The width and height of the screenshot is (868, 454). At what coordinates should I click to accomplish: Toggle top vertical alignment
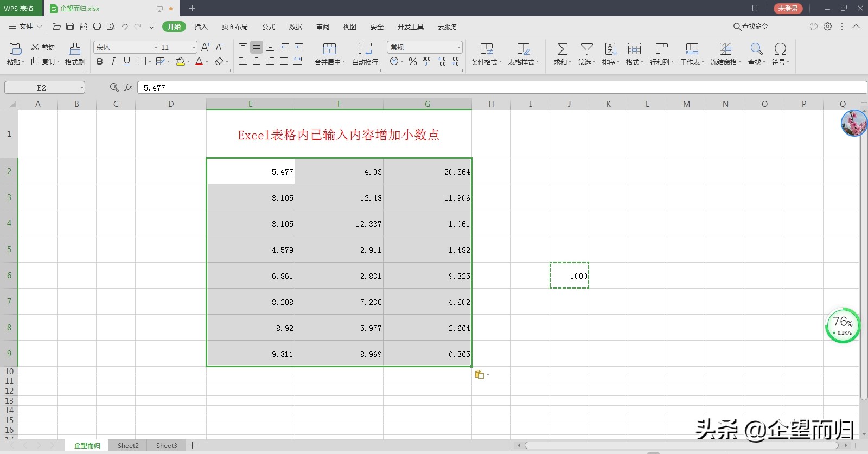tap(243, 48)
